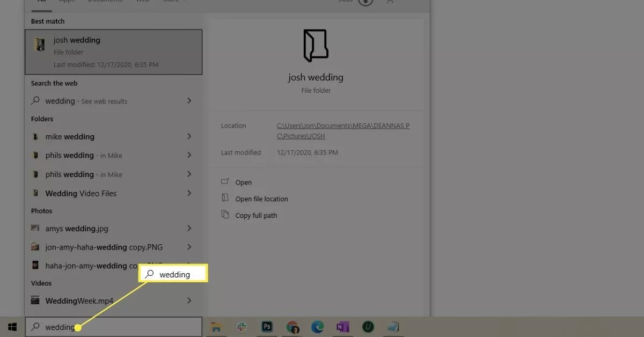Select the mike wedding folder result
Screen dimensions: 644x337
click(113, 137)
